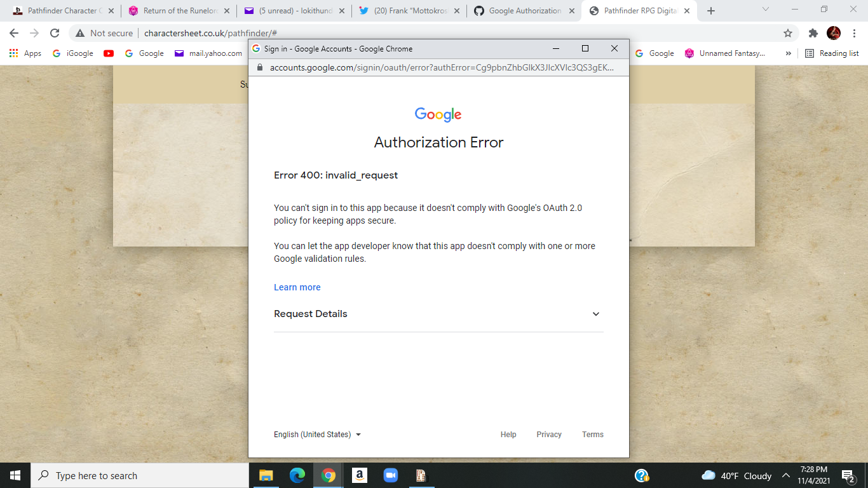Viewport: 868px width, 488px height.
Task: Click the Amazon icon on the taskbar
Action: pos(359,475)
